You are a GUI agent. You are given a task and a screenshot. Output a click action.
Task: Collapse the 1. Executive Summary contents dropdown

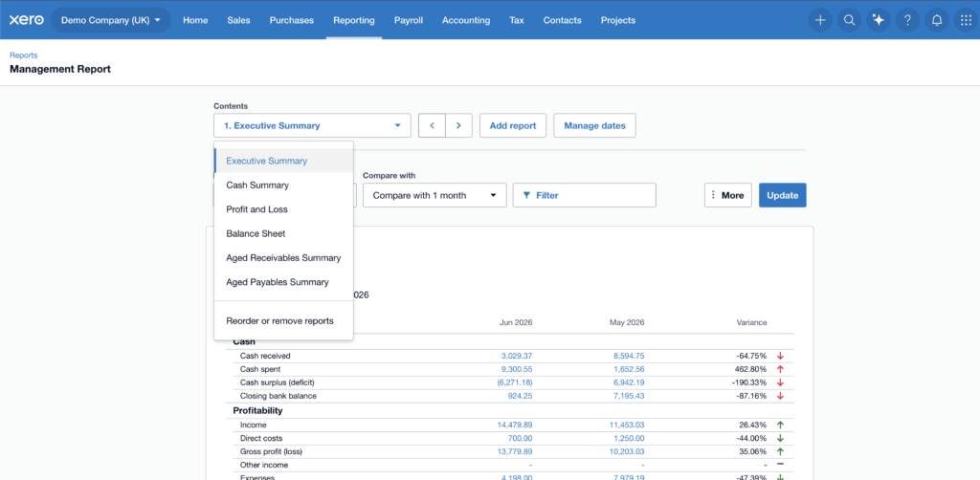click(x=312, y=125)
